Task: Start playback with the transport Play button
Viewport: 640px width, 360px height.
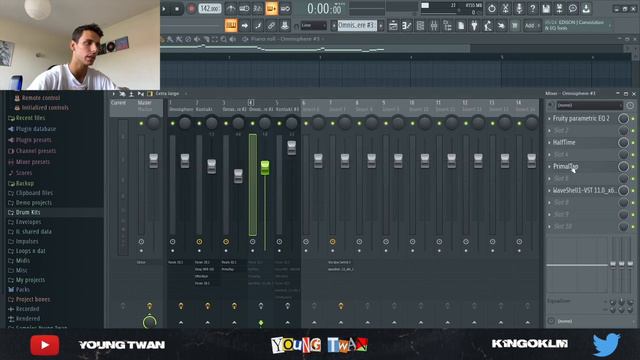Action: point(164,8)
